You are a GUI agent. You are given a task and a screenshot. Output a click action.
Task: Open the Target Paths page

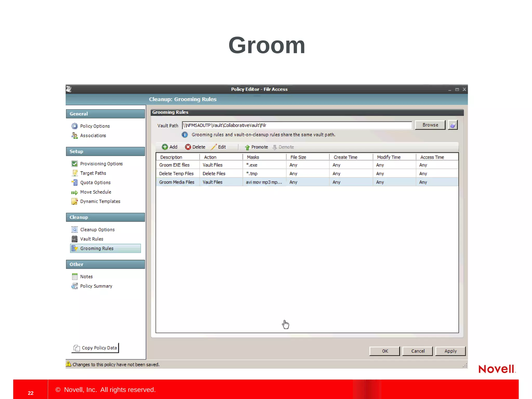pyautogui.click(x=93, y=173)
